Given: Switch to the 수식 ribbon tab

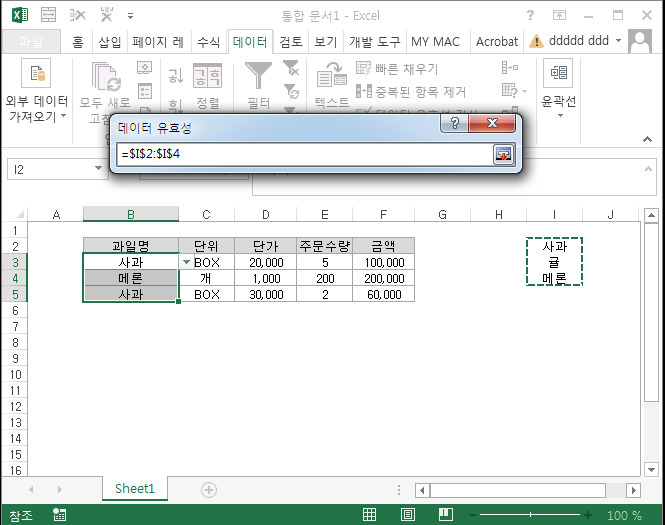Looking at the screenshot, I should 209,42.
